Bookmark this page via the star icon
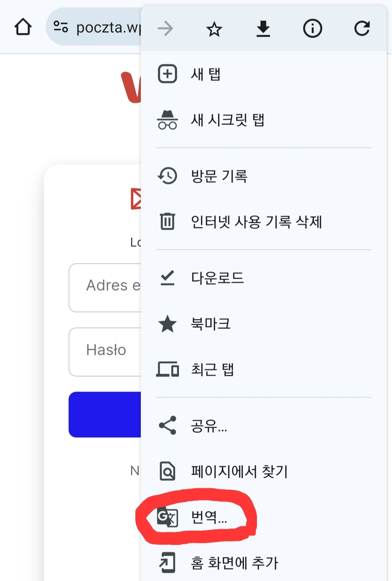The width and height of the screenshot is (392, 581). tap(214, 29)
